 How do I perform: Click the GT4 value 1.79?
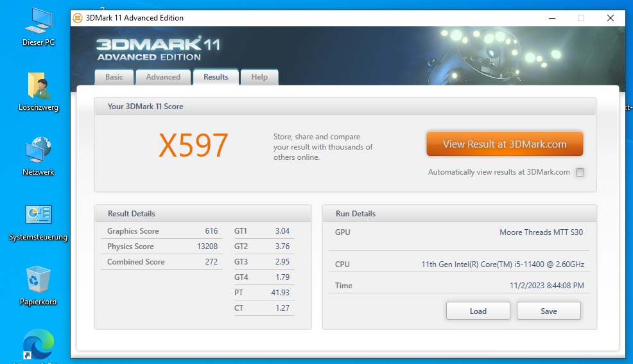point(282,277)
